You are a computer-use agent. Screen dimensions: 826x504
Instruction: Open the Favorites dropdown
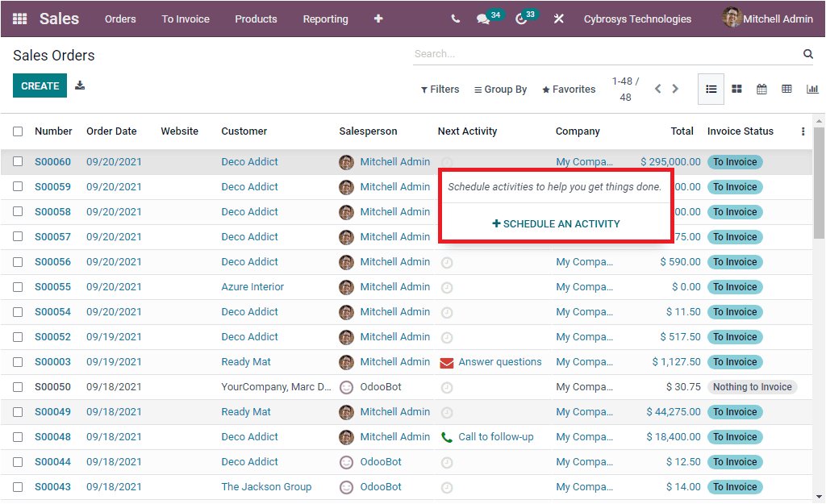(x=568, y=89)
